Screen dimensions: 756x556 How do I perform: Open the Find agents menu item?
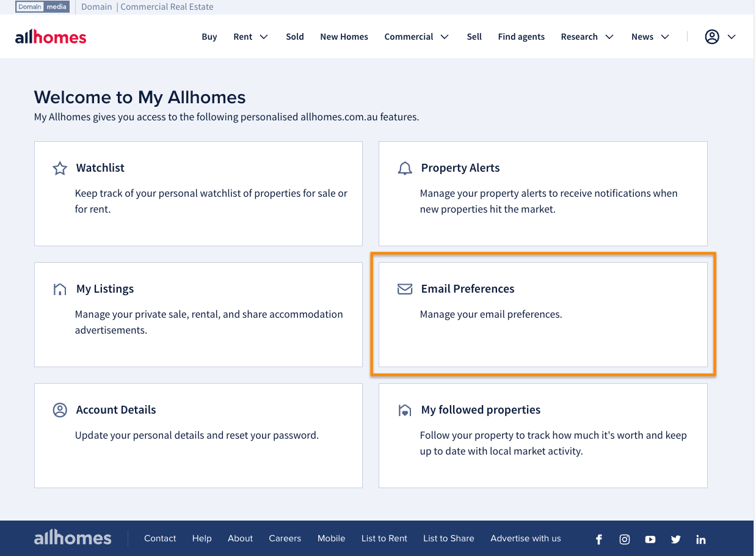522,37
